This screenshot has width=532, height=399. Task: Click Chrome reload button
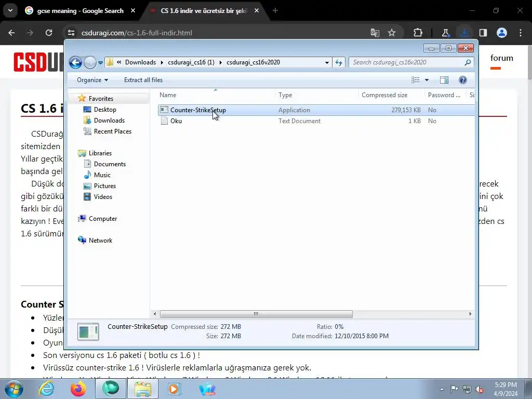(49, 33)
